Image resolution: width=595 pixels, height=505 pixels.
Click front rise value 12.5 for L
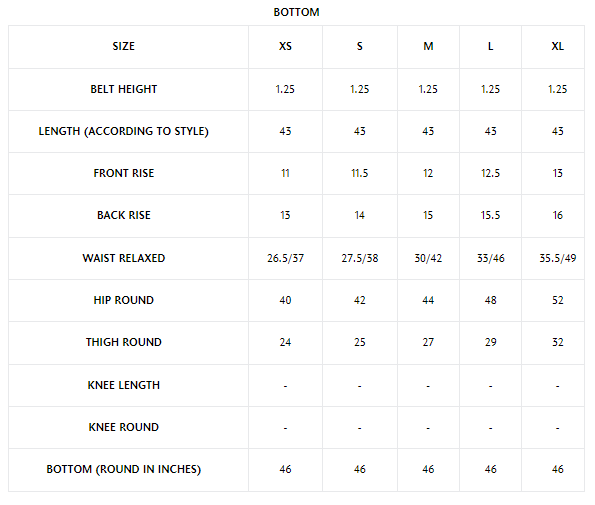tap(490, 173)
